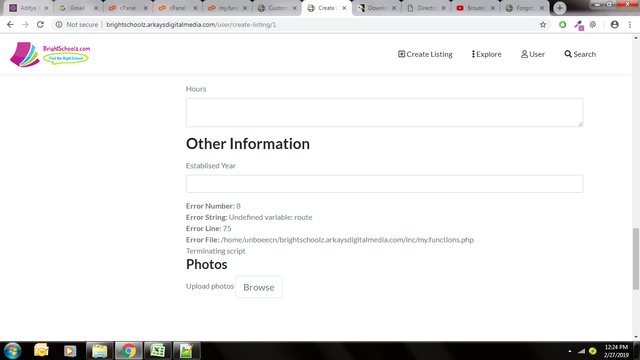Click the 'Error Line: 75' text

209,228
